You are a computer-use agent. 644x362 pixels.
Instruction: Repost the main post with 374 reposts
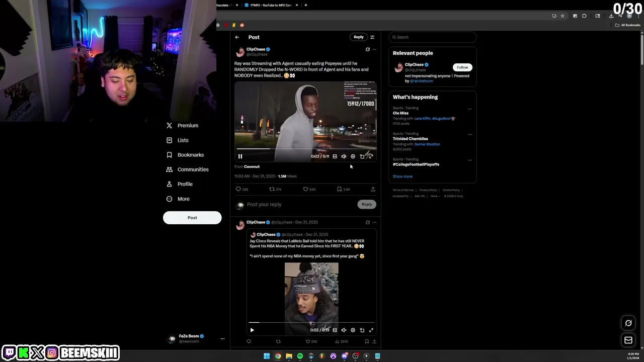pos(275,190)
